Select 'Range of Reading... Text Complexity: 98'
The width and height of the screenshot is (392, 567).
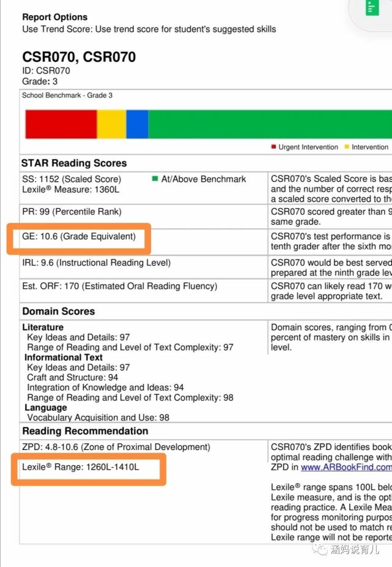tap(130, 398)
